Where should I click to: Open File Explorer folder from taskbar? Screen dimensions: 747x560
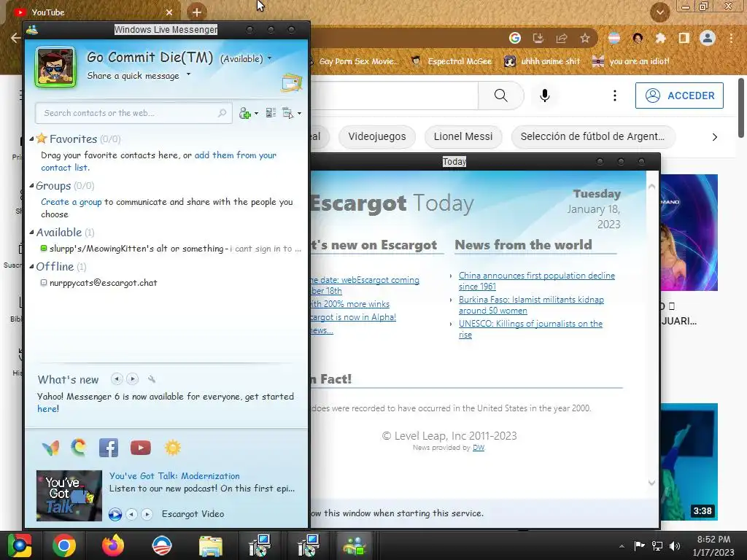coord(210,545)
